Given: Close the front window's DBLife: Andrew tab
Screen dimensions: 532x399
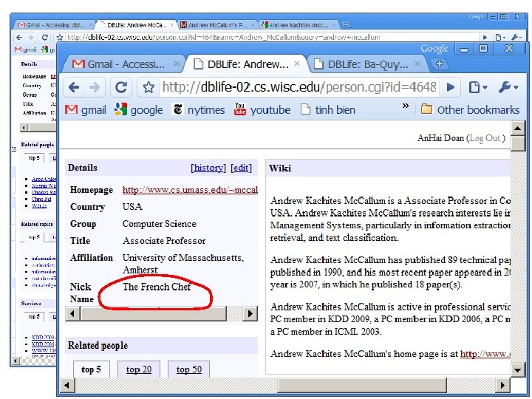Looking at the screenshot, I should coord(297,64).
